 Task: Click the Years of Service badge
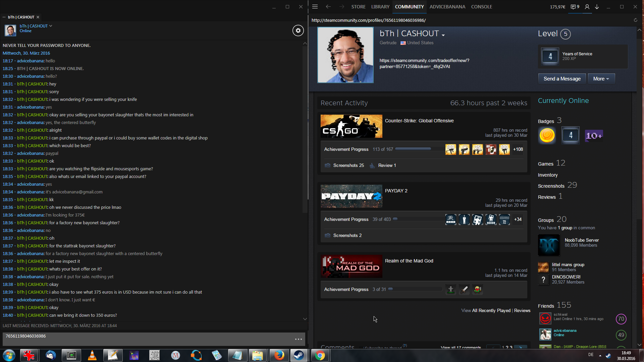(x=550, y=56)
